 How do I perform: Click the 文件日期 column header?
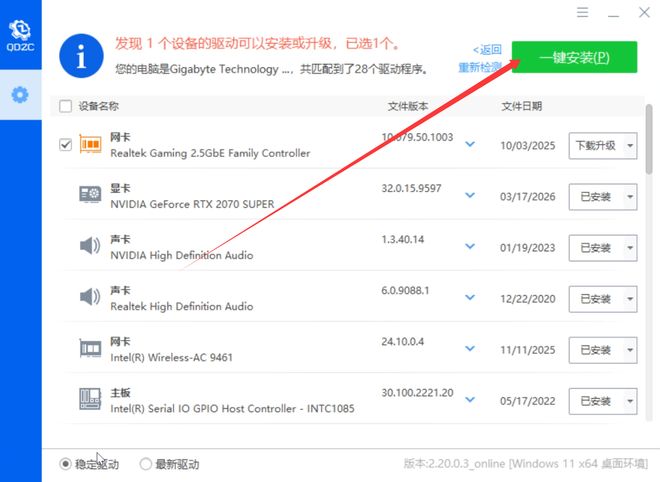click(x=522, y=106)
